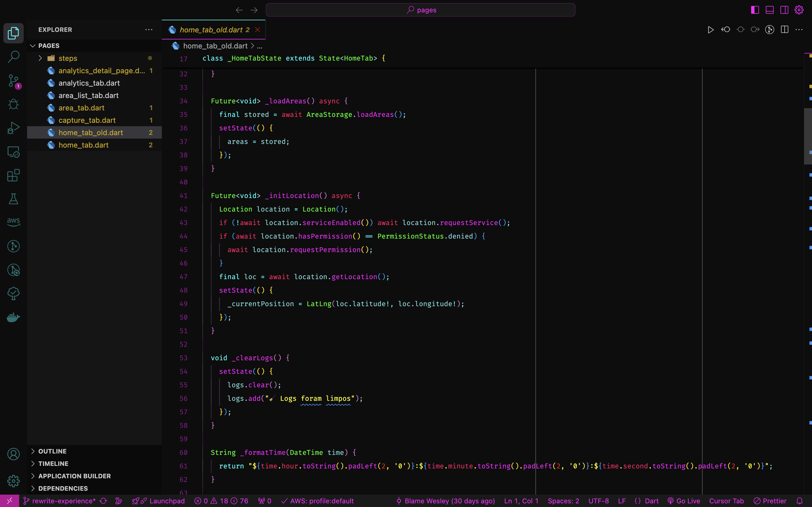Open the Source Control view
The image size is (812, 507).
(x=14, y=81)
